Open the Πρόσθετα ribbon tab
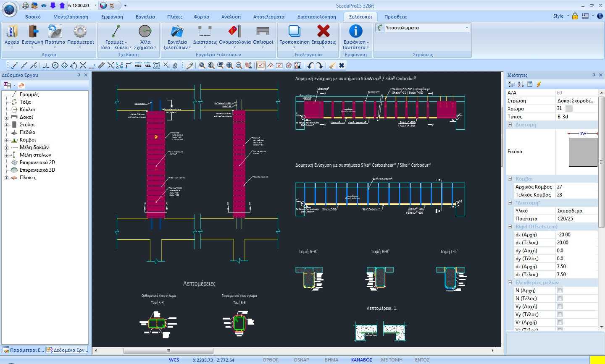The image size is (605, 364). point(395,17)
